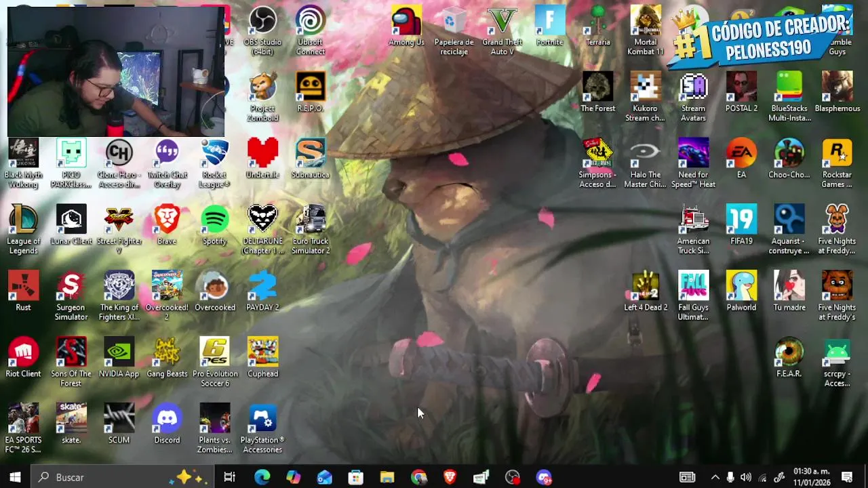868x488 pixels.
Task: Open the Lunar Client shortcut
Action: pyautogui.click(x=71, y=226)
